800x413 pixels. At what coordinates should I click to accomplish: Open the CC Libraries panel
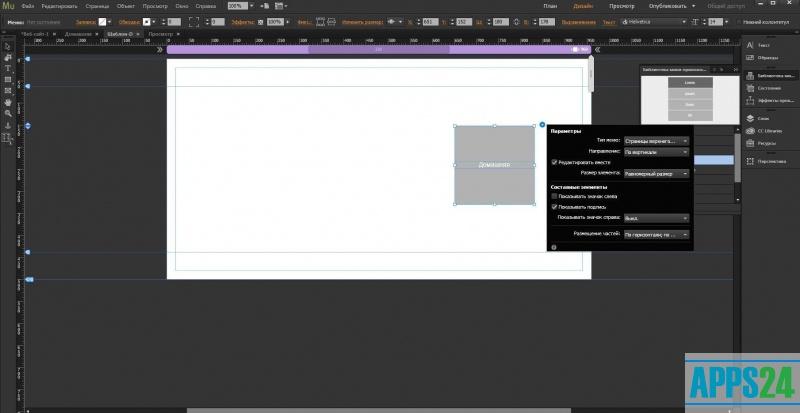tap(770, 130)
